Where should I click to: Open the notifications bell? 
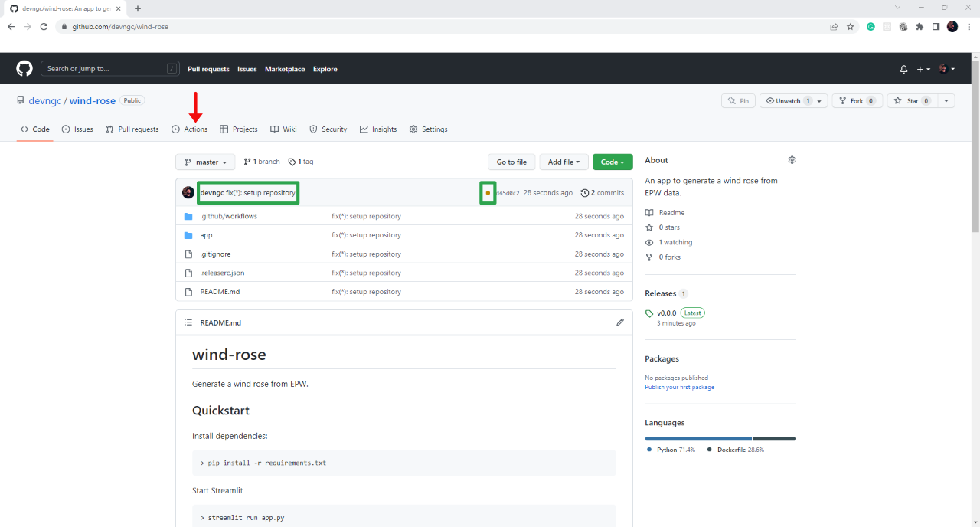904,69
